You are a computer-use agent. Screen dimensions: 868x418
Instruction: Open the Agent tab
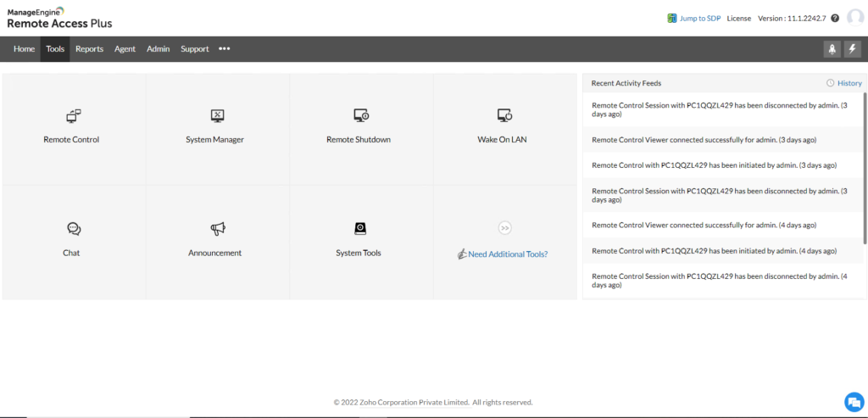pyautogui.click(x=125, y=48)
